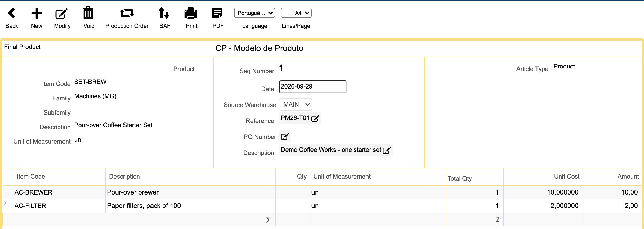The height and width of the screenshot is (229, 644).
Task: Go back using the Back arrow icon
Action: [12, 13]
